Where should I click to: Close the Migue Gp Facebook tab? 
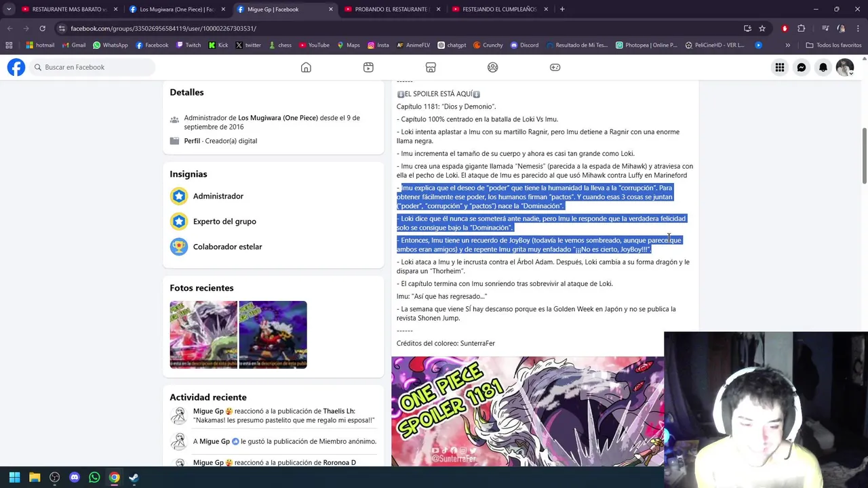[x=331, y=9]
